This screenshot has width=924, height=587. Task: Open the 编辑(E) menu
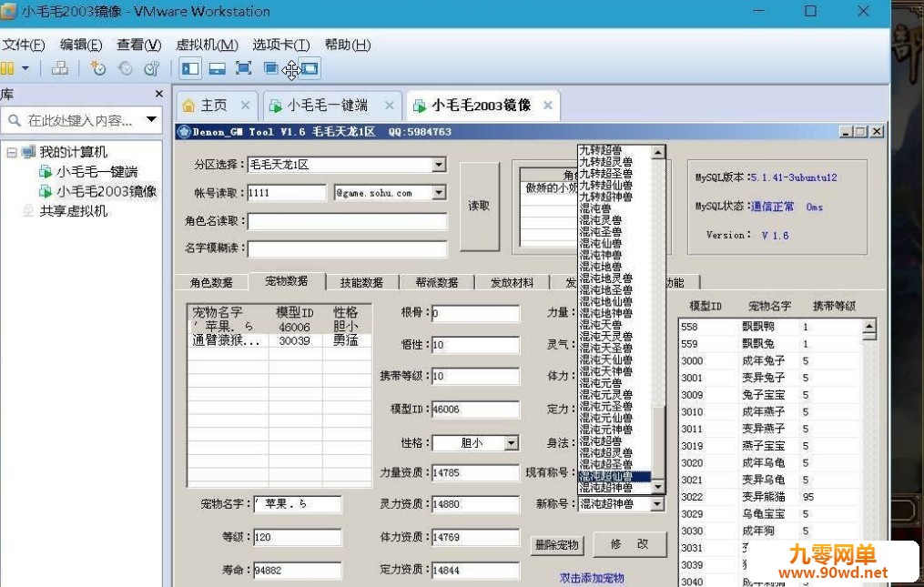pos(81,45)
